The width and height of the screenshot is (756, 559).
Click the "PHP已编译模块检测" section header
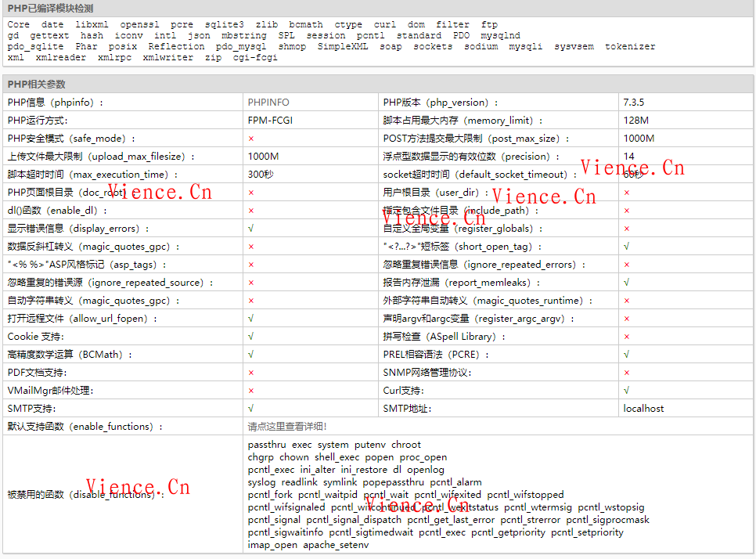51,9
